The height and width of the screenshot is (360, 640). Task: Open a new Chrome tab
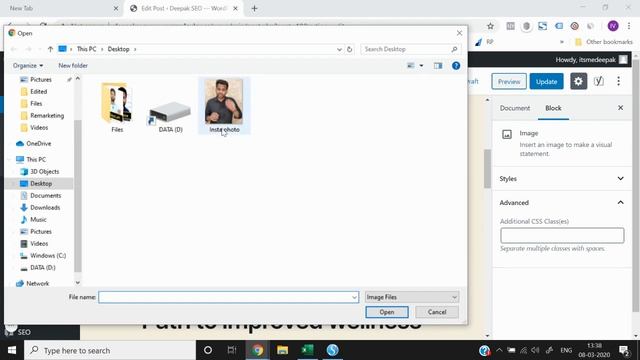pos(254,8)
